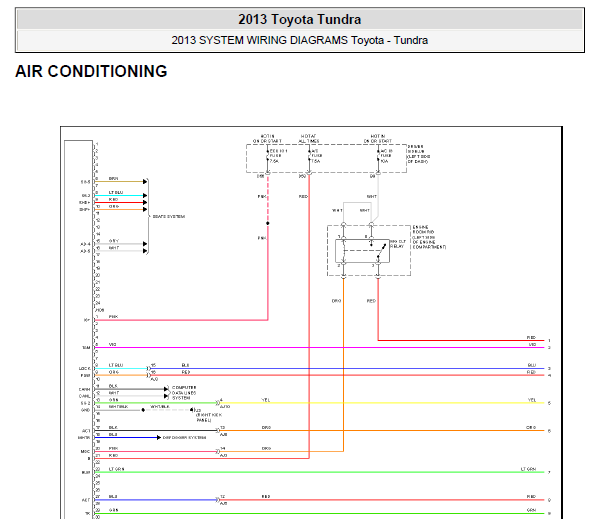Click the 'GND' terminal label on connector
This screenshot has height=519, width=609.
[85, 410]
